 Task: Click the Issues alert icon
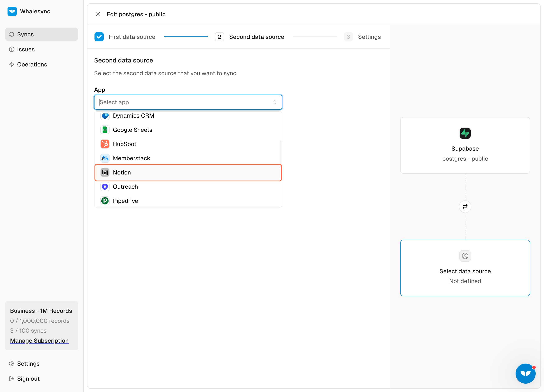point(12,49)
